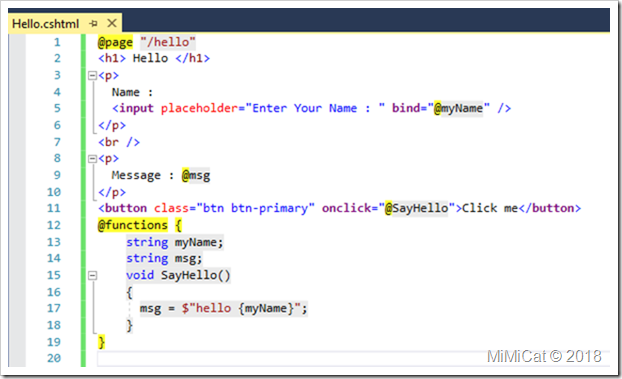Click @myName in the bind value
Screen dimensions: 622x379
[x=458, y=109]
